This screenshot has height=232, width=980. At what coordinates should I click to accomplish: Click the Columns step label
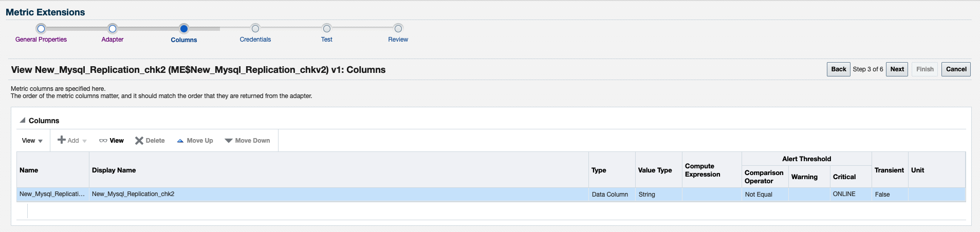[x=184, y=40]
